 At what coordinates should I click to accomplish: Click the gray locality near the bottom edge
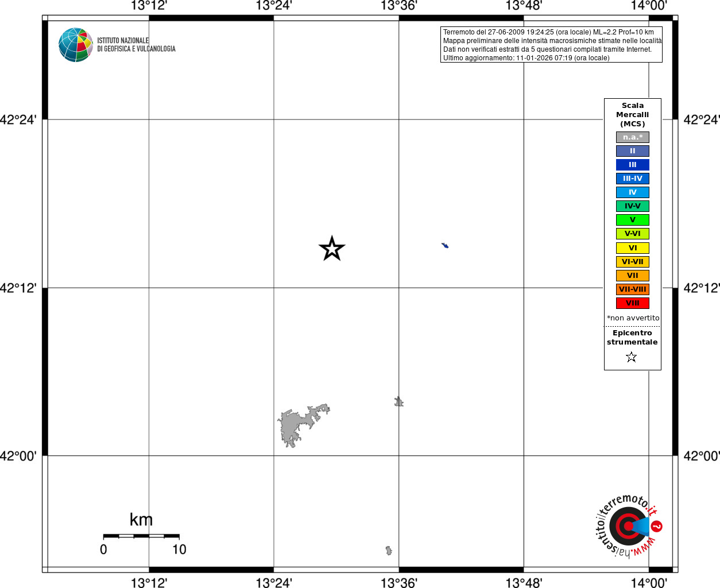pyautogui.click(x=389, y=551)
